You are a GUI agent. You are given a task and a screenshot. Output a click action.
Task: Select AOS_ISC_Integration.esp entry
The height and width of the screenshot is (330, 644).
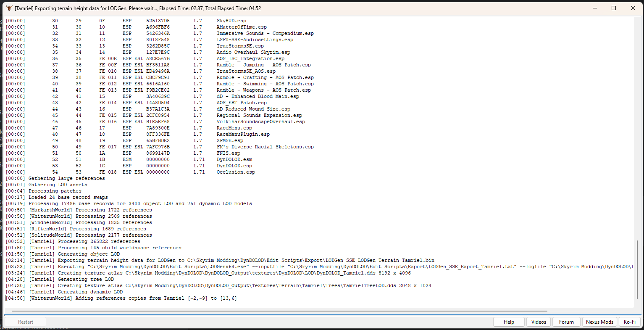click(x=250, y=58)
